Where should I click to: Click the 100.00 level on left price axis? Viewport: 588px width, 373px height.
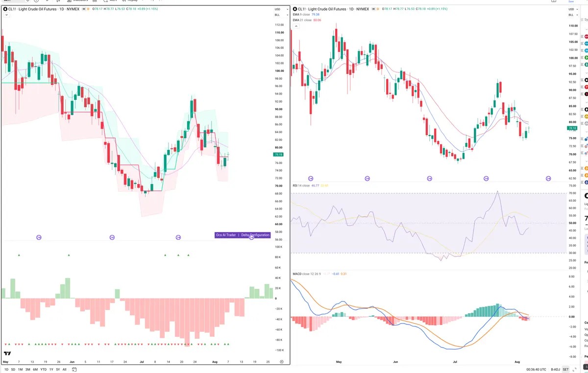[x=279, y=70]
